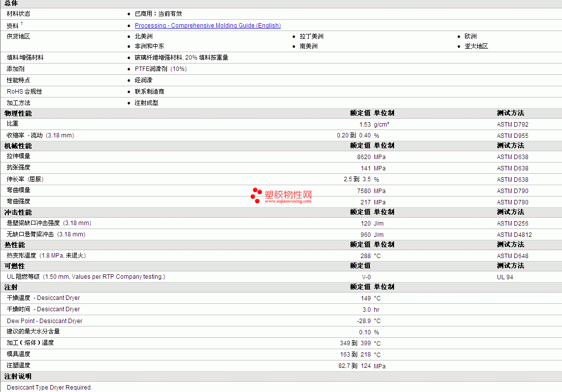Click 'ASTM D792' test method
Screen dimensions: 562x392
[x=513, y=124]
